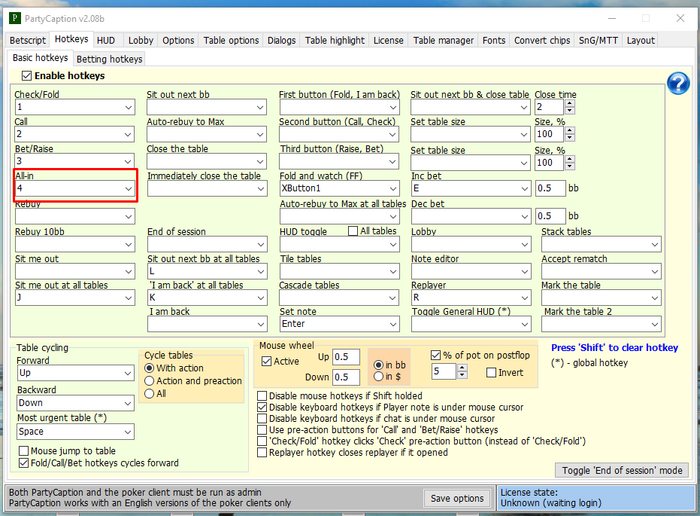Open the Table manager tab
Image resolution: width=700 pixels, height=516 pixels.
click(x=443, y=40)
